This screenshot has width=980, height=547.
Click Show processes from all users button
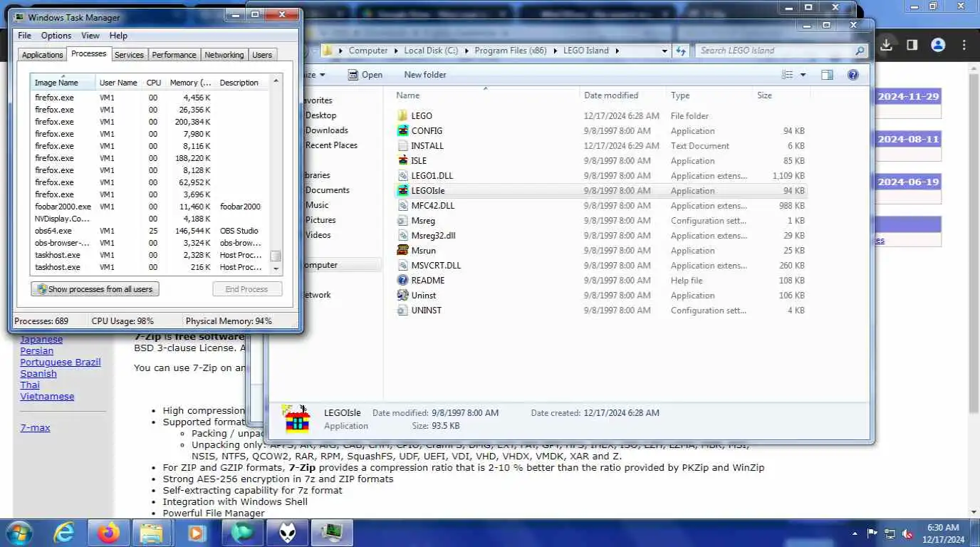coord(95,289)
